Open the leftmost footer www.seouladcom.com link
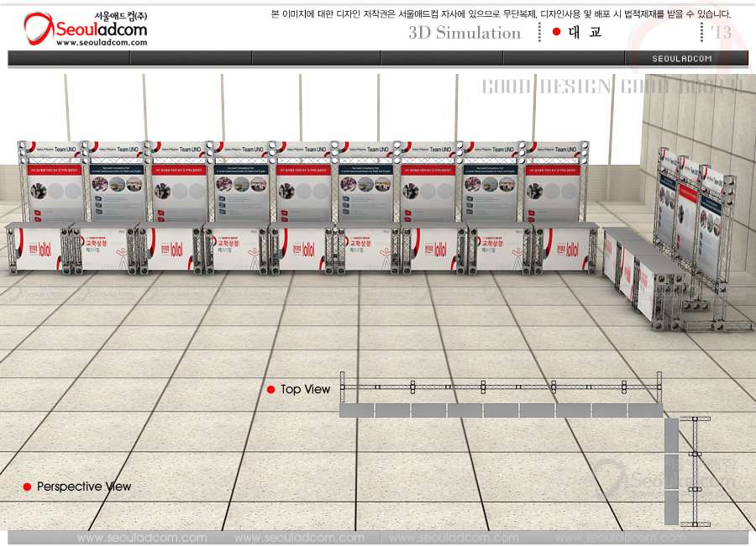 tap(141, 538)
